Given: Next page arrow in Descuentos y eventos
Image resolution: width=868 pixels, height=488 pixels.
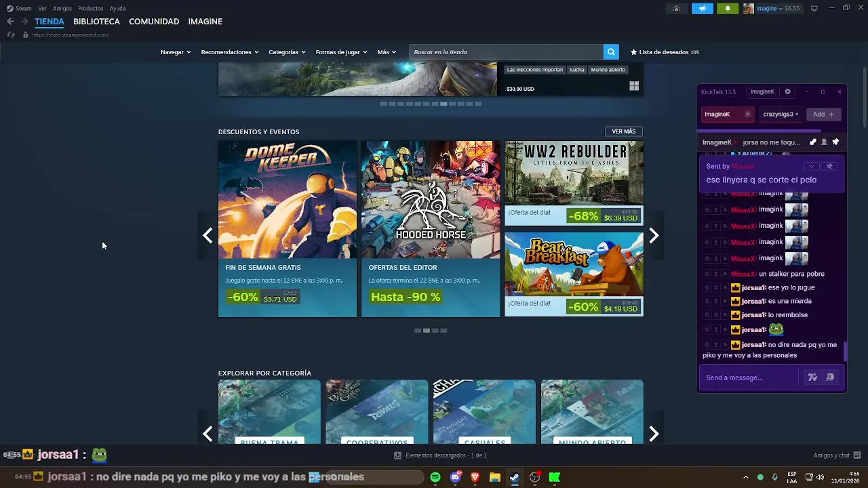Looking at the screenshot, I should [654, 235].
